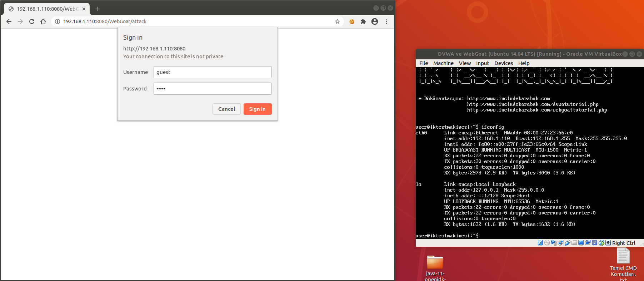Reload the WebGoat page

[32, 21]
